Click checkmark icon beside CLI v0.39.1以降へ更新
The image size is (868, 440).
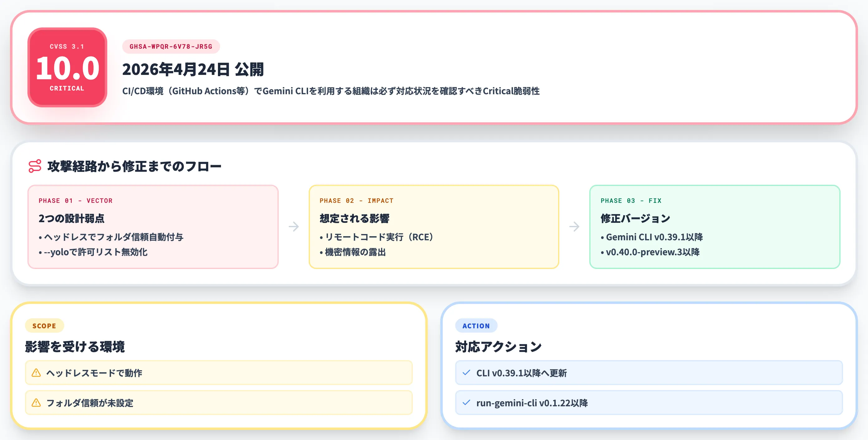(x=466, y=373)
